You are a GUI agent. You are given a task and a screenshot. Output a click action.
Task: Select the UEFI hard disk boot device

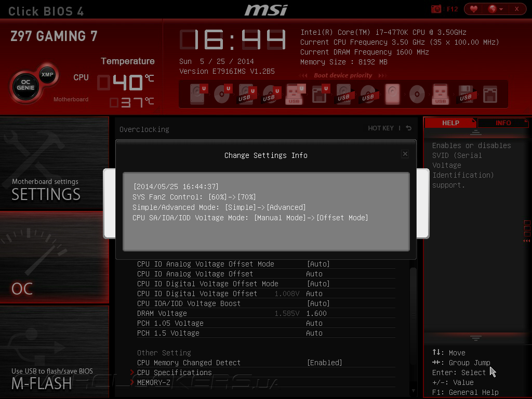tap(198, 94)
